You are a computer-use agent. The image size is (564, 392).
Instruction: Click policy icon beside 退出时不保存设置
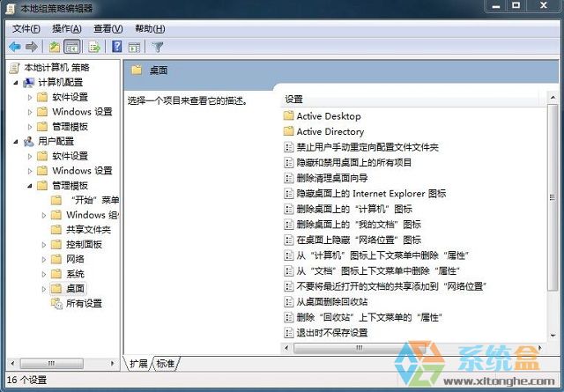[288, 333]
